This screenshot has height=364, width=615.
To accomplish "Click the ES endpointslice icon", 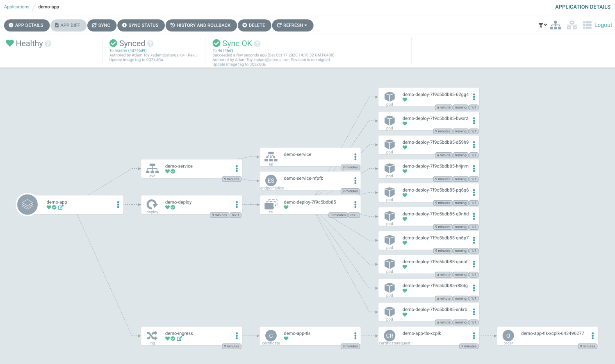I will click(271, 181).
